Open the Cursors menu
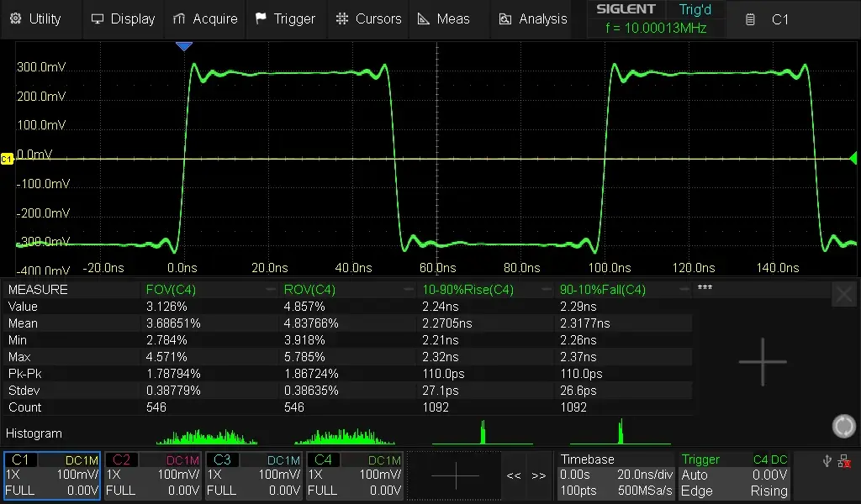Screen dimensions: 861x504 368,18
